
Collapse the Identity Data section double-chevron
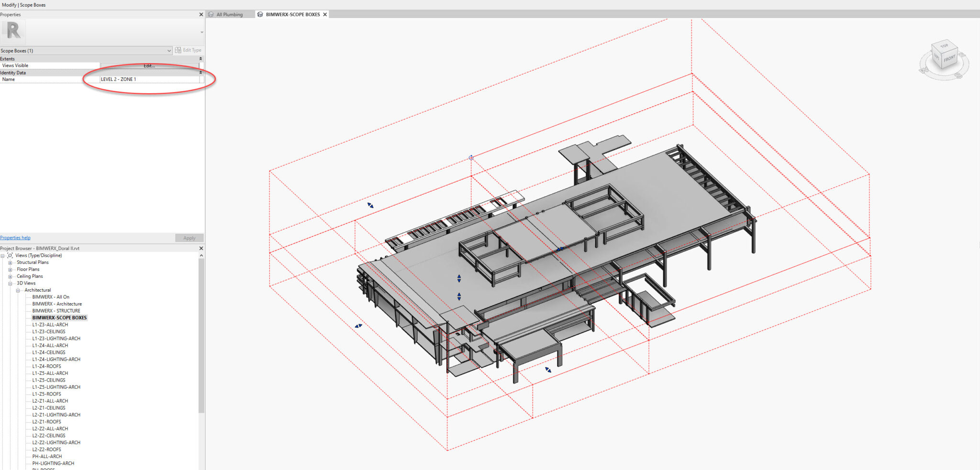tap(200, 72)
